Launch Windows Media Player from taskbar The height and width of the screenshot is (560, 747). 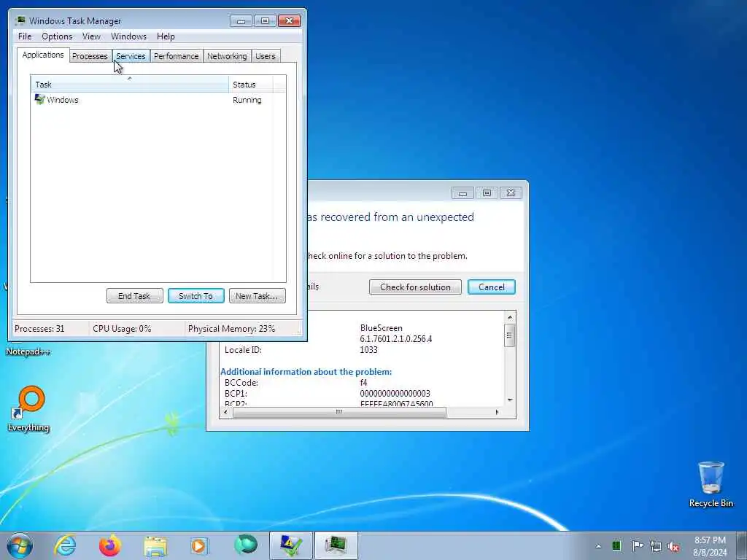pos(200,545)
